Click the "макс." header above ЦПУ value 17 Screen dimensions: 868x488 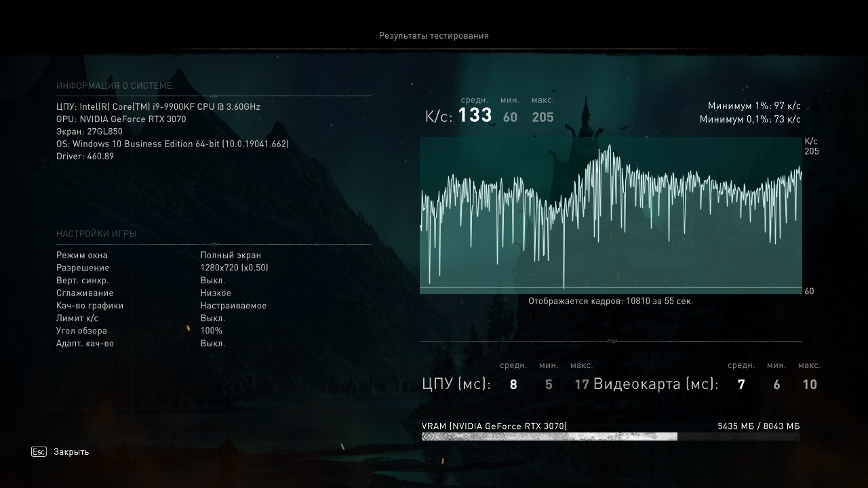click(582, 366)
